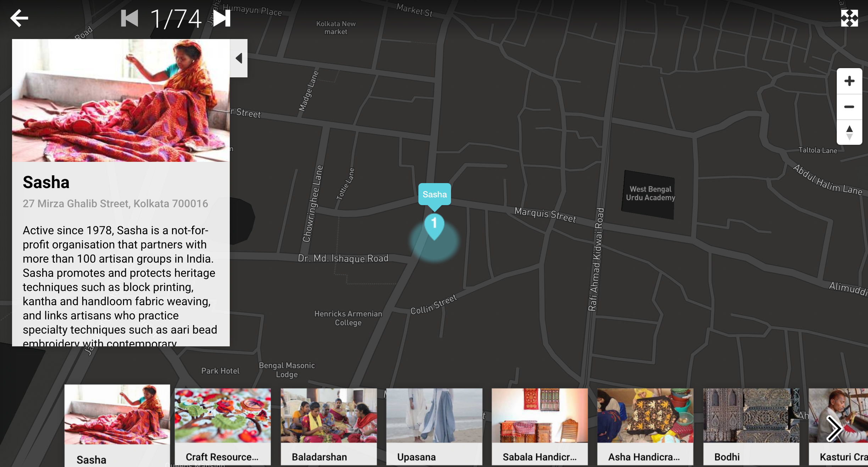
Task: Open the Craft Resource... card
Action: tap(223, 427)
